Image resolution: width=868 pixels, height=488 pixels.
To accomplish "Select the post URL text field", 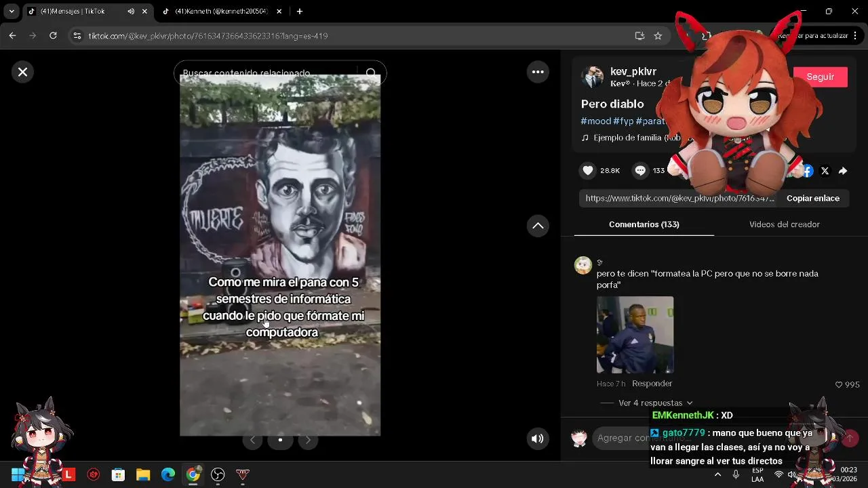I will [679, 199].
